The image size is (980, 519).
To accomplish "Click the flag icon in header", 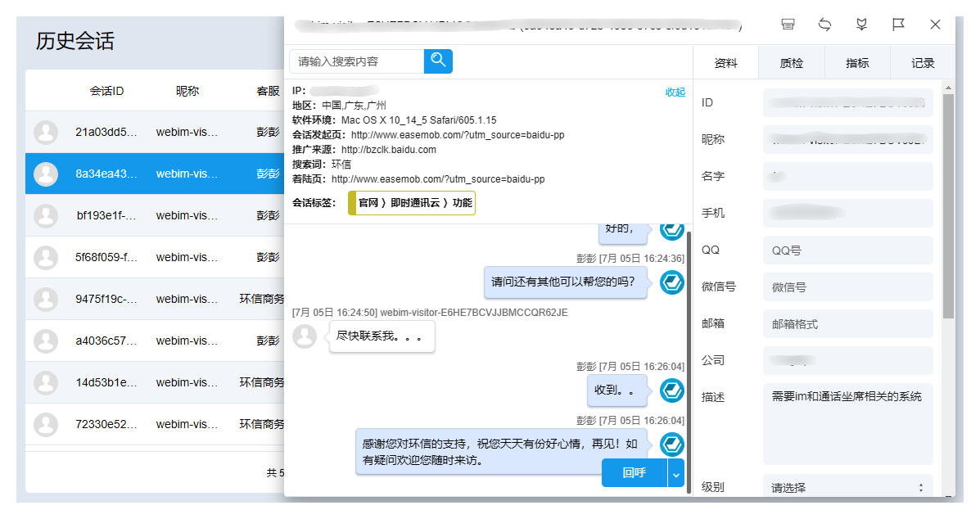I will 898,25.
